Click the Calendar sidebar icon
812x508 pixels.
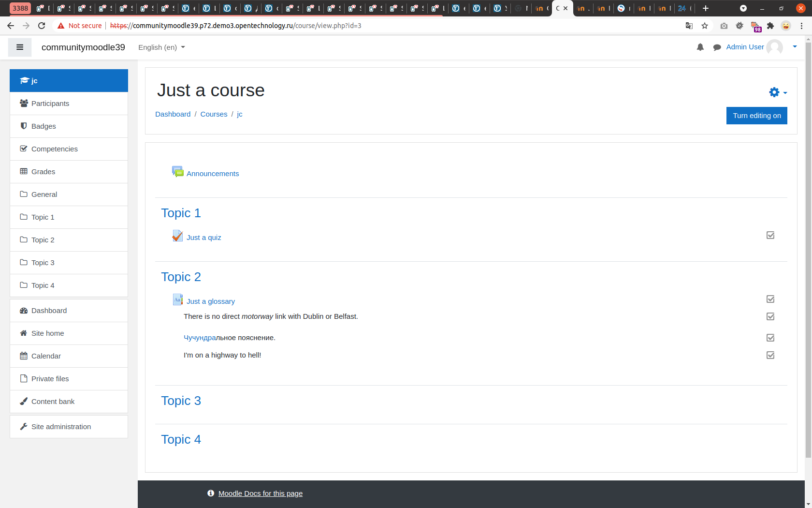(24, 356)
